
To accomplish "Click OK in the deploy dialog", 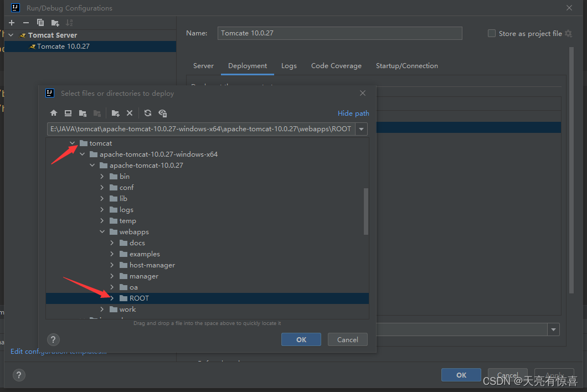I will tap(301, 339).
